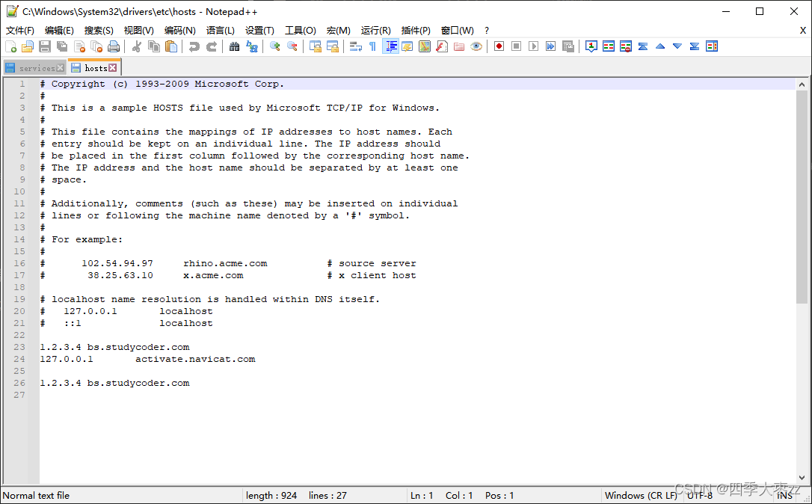Image resolution: width=812 pixels, height=504 pixels.
Task: Click the Cut scissors icon
Action: [x=137, y=46]
